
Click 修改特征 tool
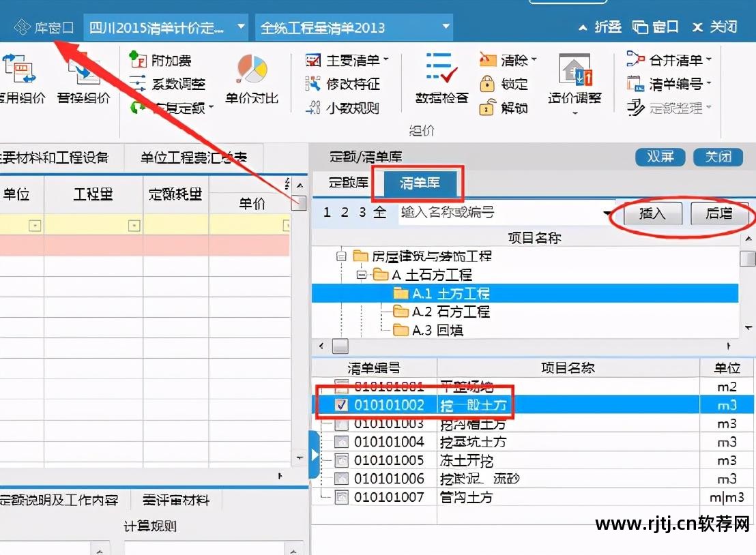pyautogui.click(x=343, y=85)
